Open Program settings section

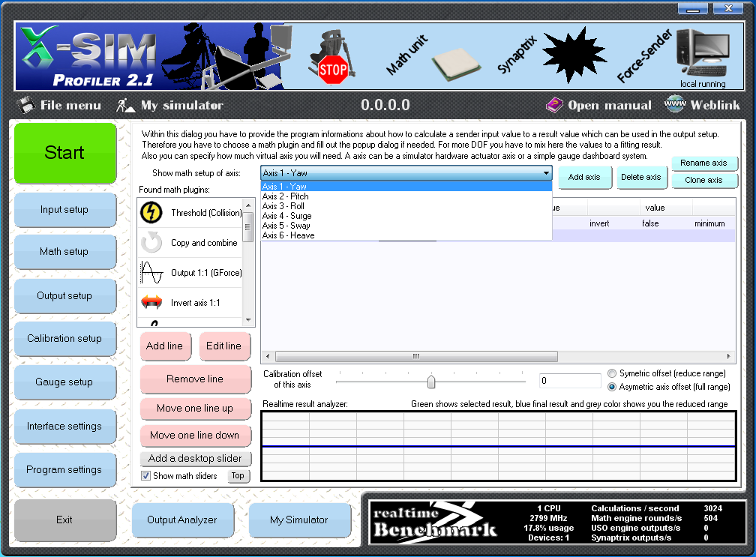tap(65, 470)
